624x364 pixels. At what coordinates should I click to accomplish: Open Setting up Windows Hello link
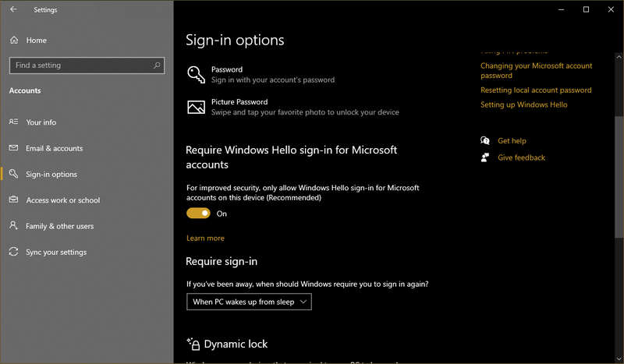523,104
